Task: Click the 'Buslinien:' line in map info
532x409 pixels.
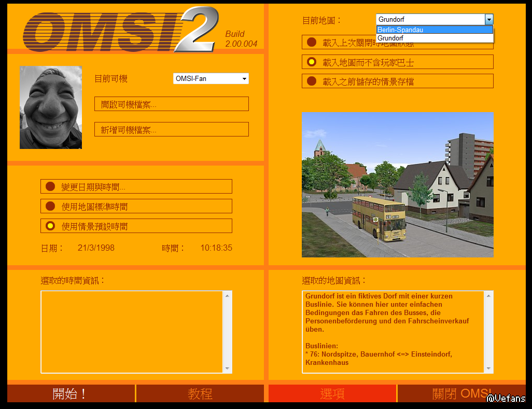Action: coord(321,346)
